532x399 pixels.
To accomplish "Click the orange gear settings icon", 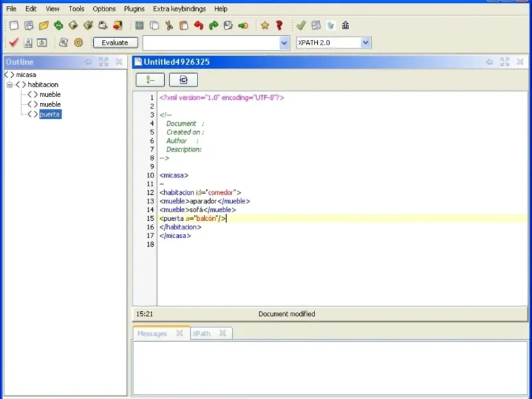I will [x=78, y=43].
